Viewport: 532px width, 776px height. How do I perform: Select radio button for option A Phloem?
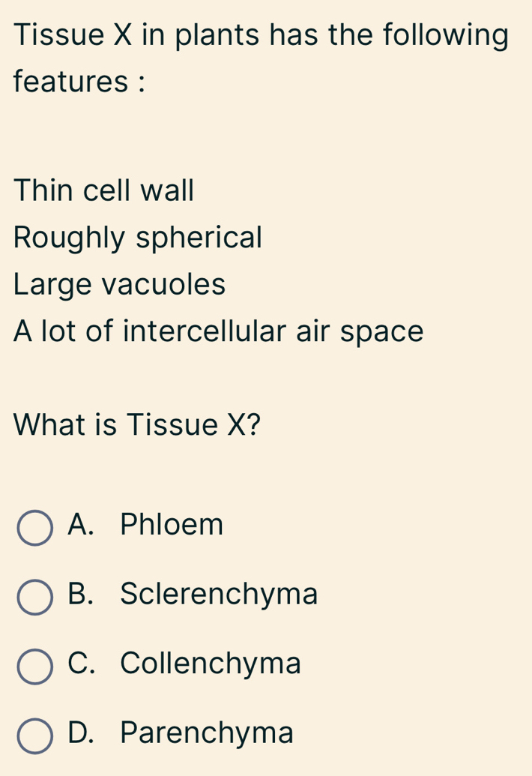click(x=35, y=527)
